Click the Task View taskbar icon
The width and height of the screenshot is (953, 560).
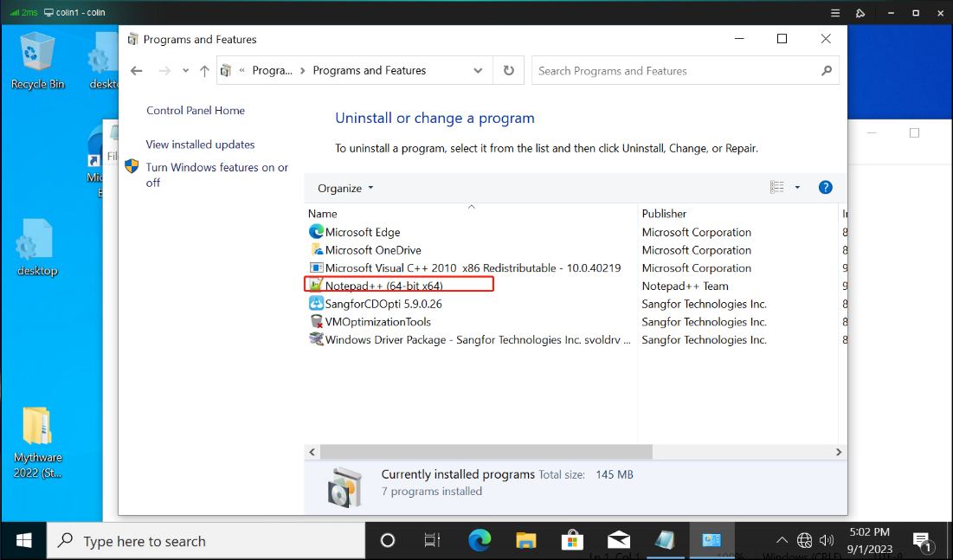(433, 541)
